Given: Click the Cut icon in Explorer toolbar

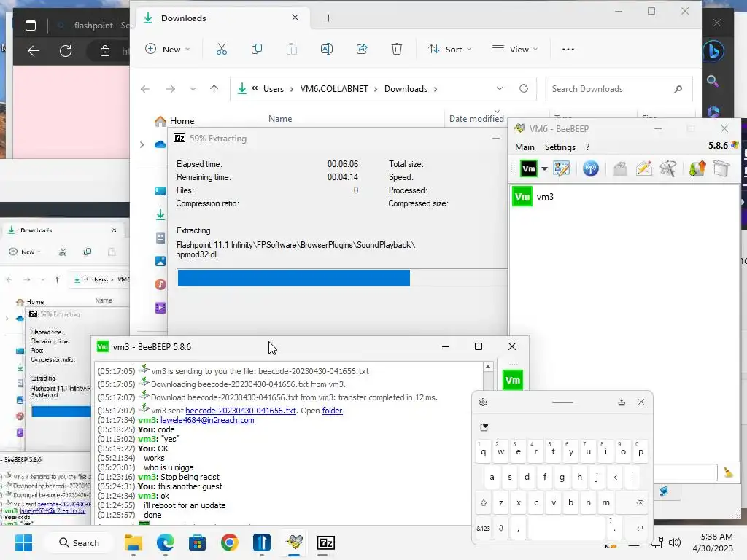Looking at the screenshot, I should tap(222, 49).
